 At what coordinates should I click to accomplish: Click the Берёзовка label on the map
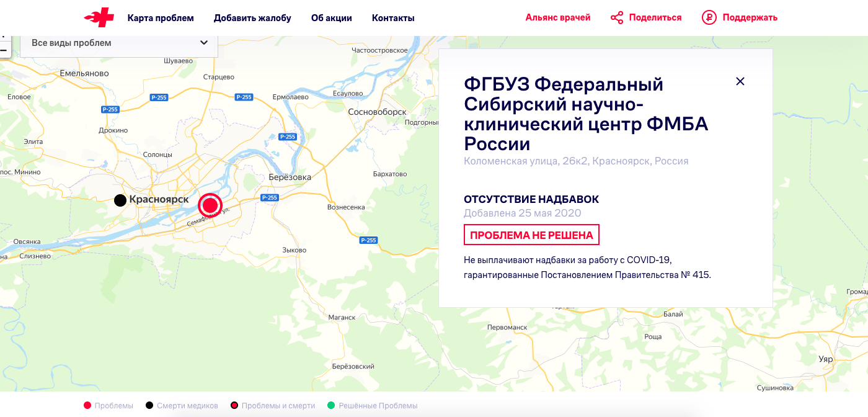290,177
